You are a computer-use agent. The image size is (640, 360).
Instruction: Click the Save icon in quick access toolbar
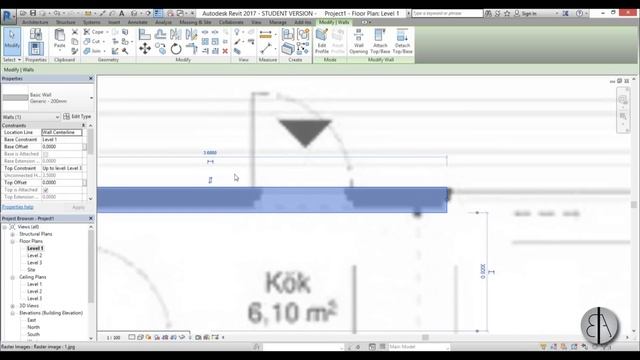[33, 13]
